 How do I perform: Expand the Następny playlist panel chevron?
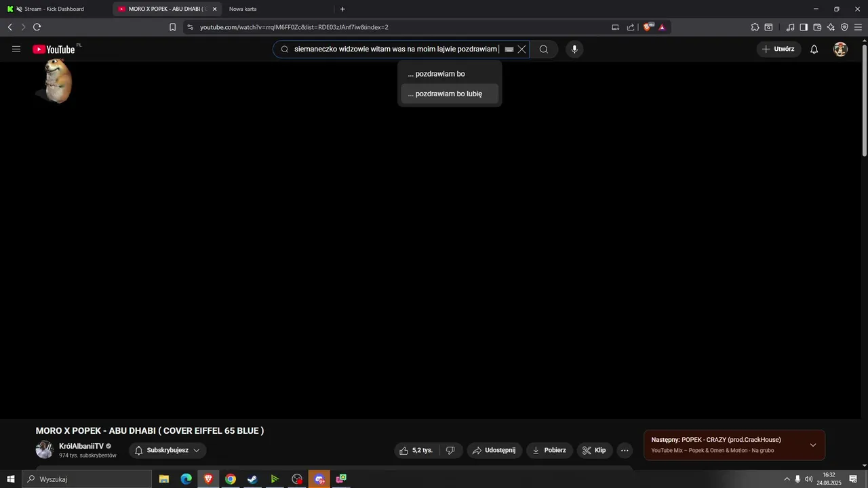click(x=813, y=445)
